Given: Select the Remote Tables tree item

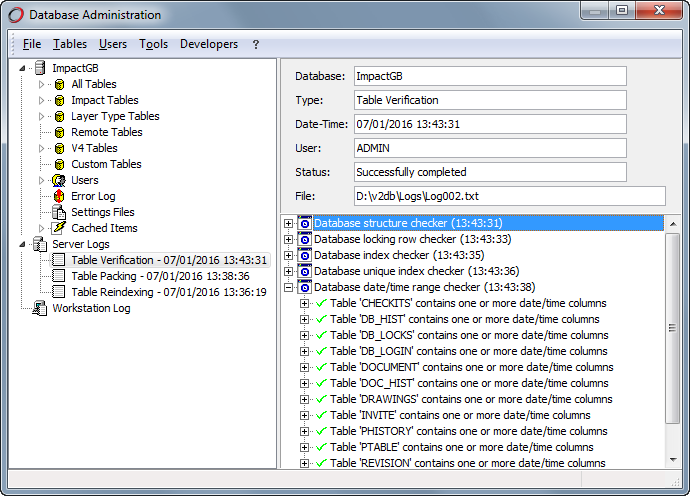Looking at the screenshot, I should click(x=107, y=132).
